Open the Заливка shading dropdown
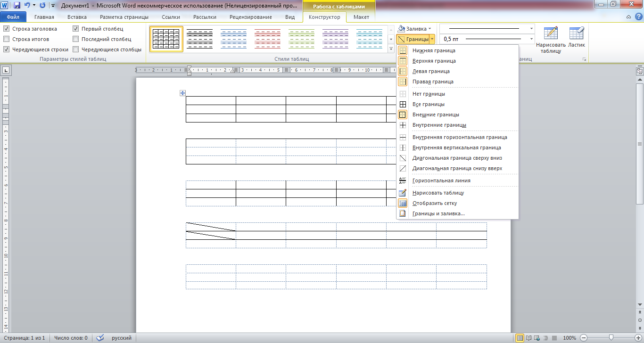 pos(429,29)
